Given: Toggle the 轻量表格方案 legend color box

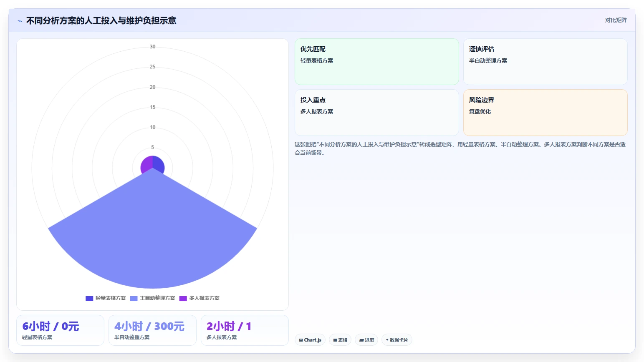Looking at the screenshot, I should tap(89, 298).
